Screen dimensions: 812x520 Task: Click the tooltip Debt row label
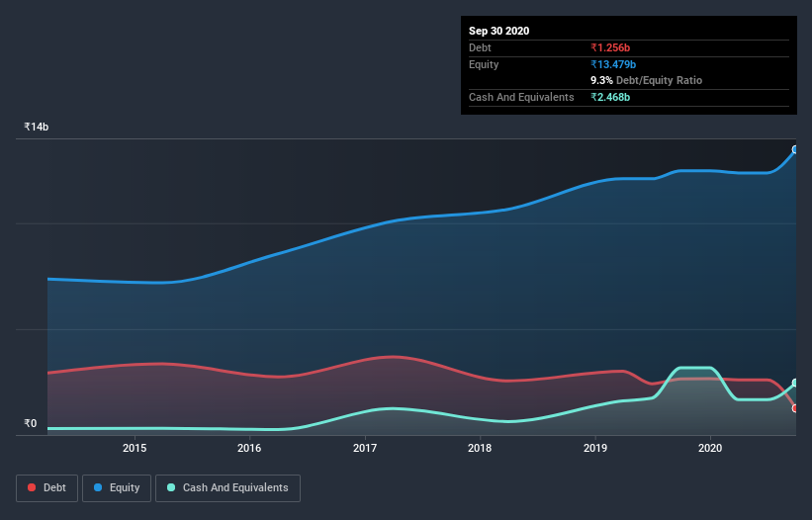480,47
